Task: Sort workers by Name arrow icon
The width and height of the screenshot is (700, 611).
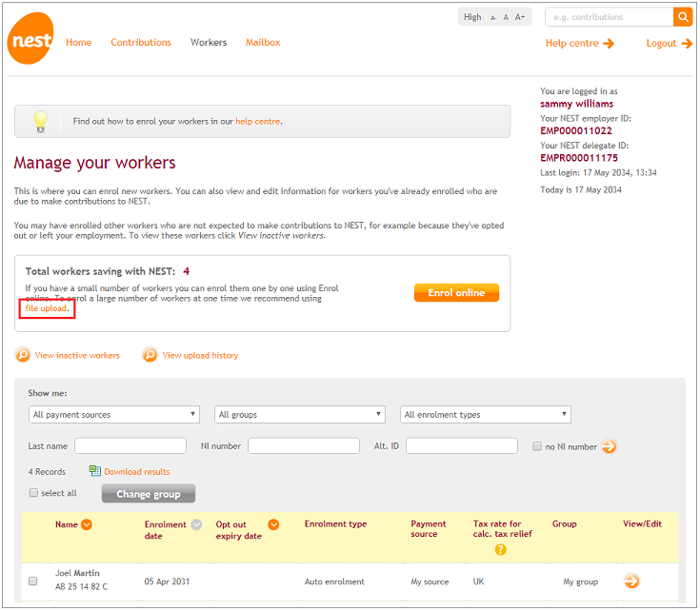Action: [x=87, y=524]
